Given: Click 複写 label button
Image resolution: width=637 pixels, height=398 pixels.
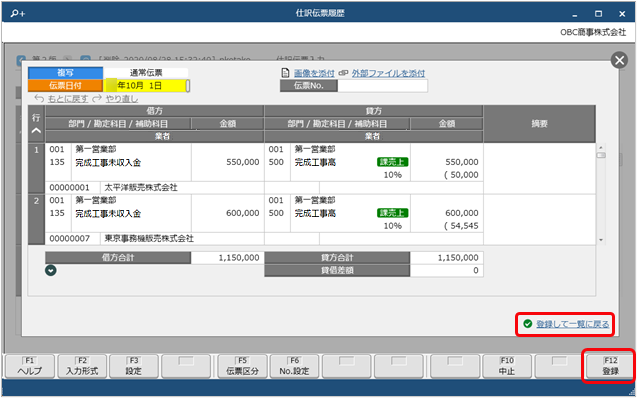Looking at the screenshot, I should coord(65,73).
